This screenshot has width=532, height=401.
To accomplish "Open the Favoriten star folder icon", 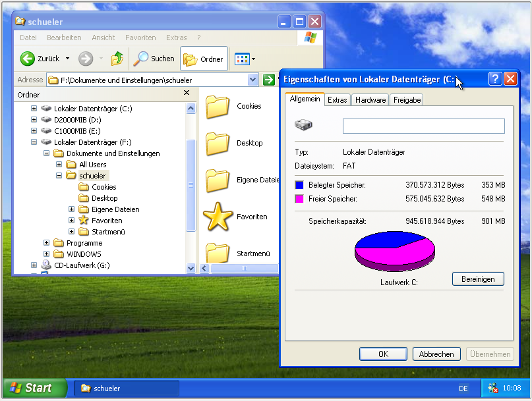I will click(217, 217).
